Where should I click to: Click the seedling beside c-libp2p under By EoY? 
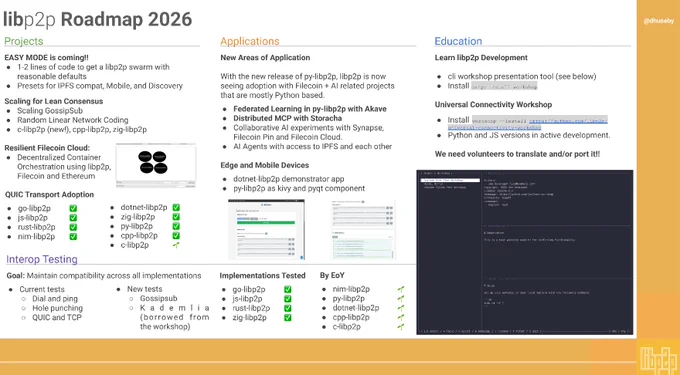[x=401, y=327]
